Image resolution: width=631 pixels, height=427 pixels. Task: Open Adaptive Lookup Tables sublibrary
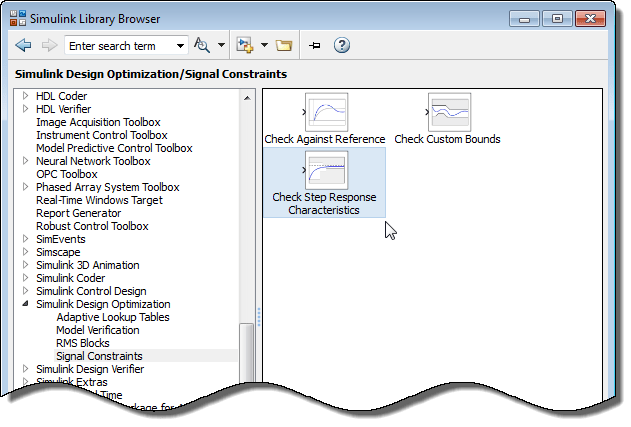click(x=113, y=317)
